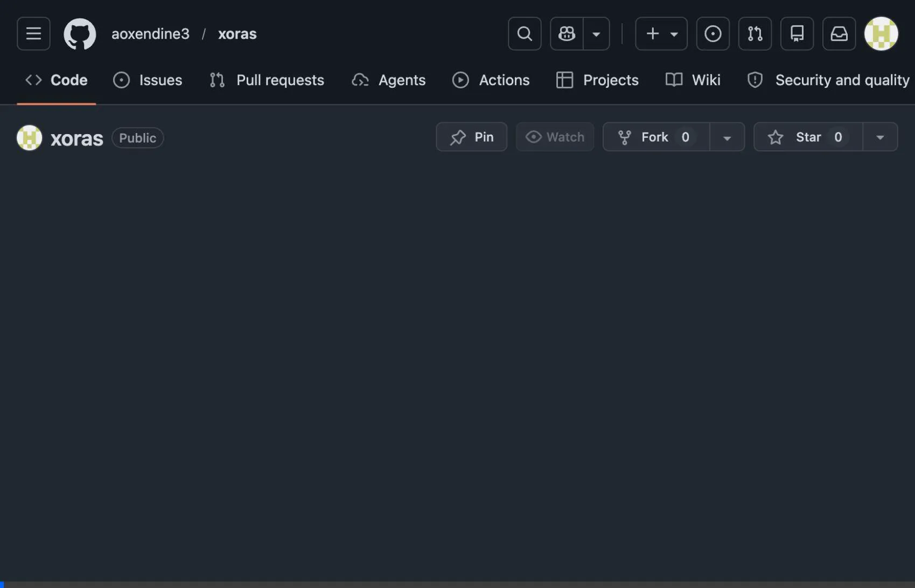Open the xoras breadcrumb repository link
Screen dimensions: 915x588
[x=238, y=34]
